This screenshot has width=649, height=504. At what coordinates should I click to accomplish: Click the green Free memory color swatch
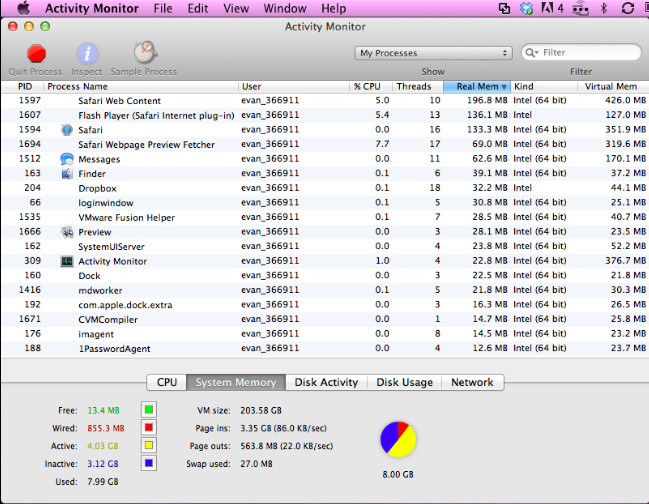pos(149,410)
